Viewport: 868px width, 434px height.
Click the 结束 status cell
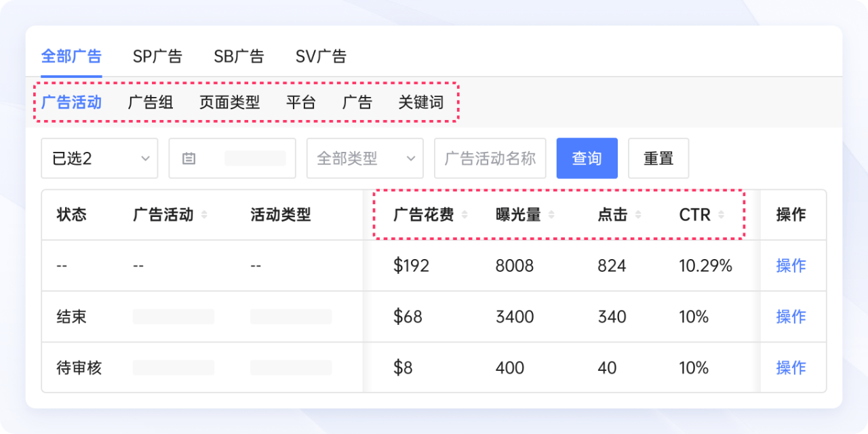coord(72,316)
